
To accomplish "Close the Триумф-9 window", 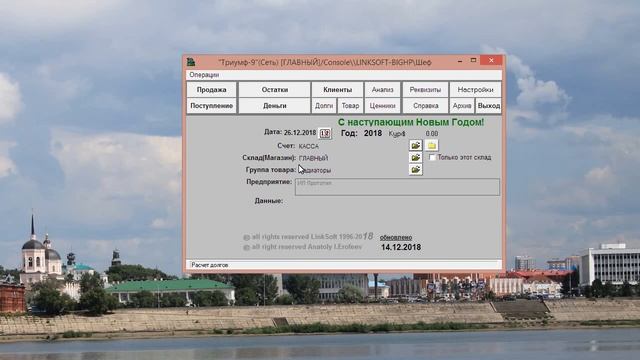I will tap(491, 60).
